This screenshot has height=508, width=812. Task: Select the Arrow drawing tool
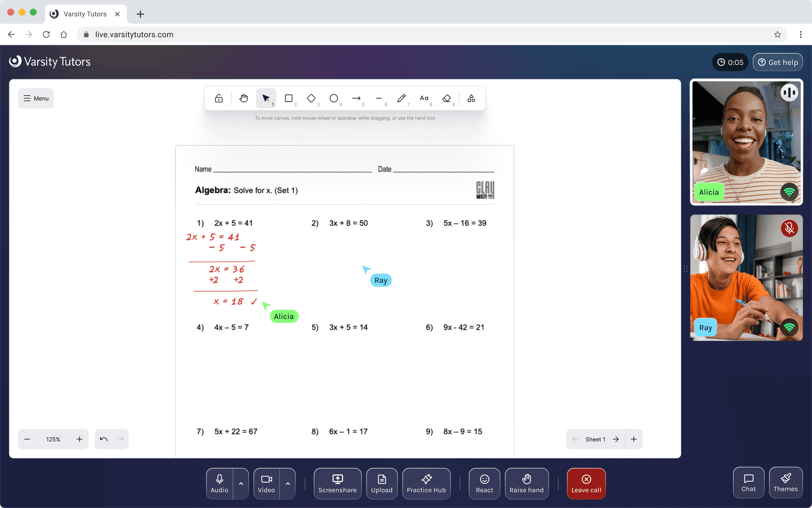pos(356,98)
